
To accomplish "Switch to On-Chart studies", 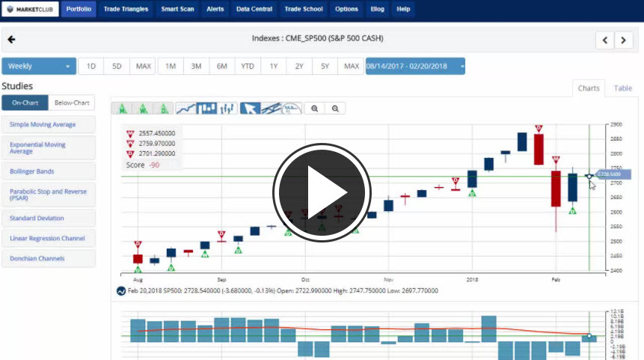I will 25,103.
